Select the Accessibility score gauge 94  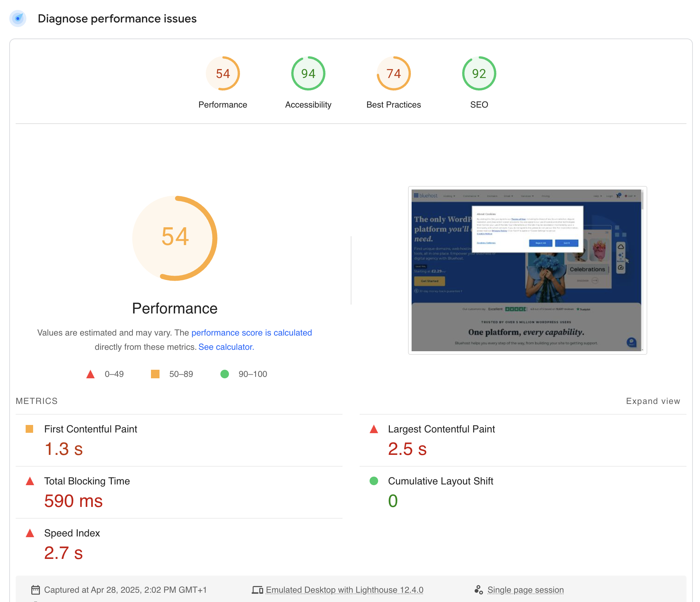[308, 74]
